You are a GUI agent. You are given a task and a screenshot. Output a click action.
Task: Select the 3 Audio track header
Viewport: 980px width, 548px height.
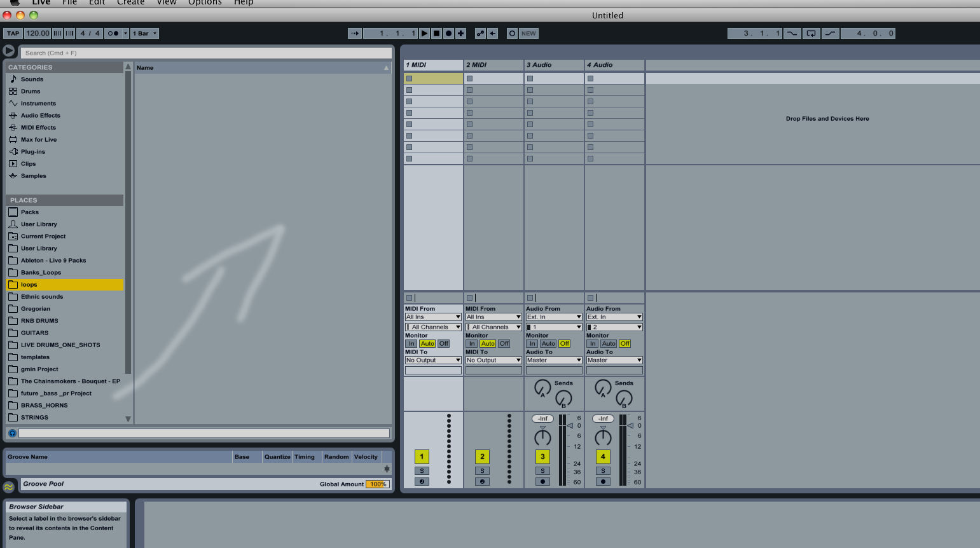point(554,65)
